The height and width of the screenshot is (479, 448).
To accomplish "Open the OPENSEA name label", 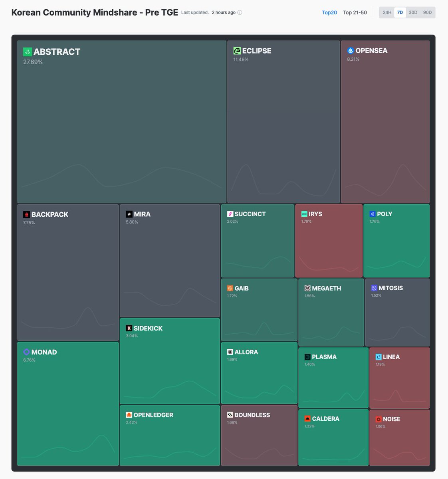I will pos(371,51).
